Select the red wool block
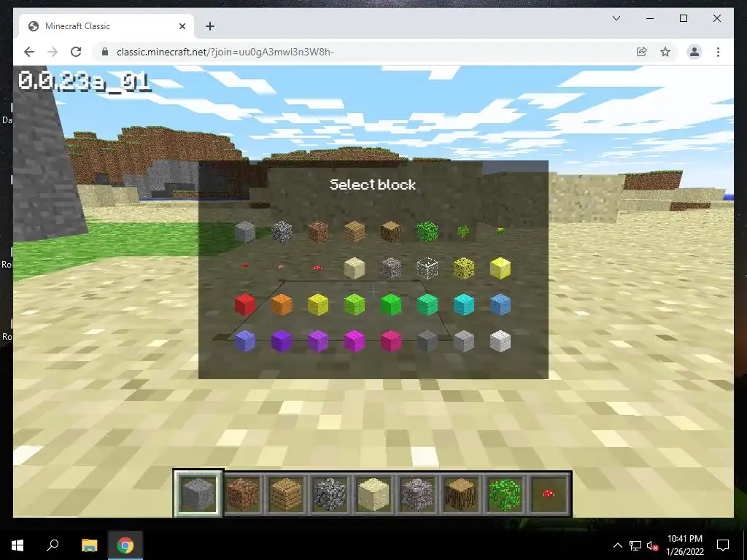This screenshot has height=560, width=747. pyautogui.click(x=245, y=305)
